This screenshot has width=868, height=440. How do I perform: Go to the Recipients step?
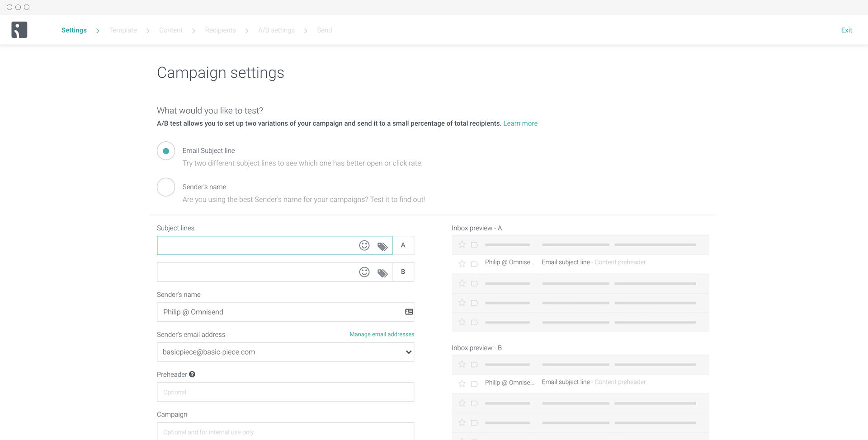[x=220, y=30]
